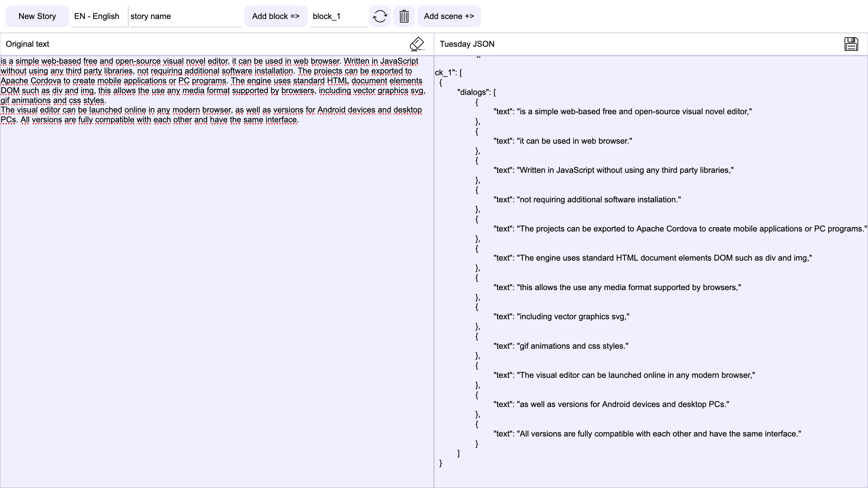Image resolution: width=868 pixels, height=488 pixels.
Task: Click the word JavaScript in the original text
Action: [x=399, y=61]
